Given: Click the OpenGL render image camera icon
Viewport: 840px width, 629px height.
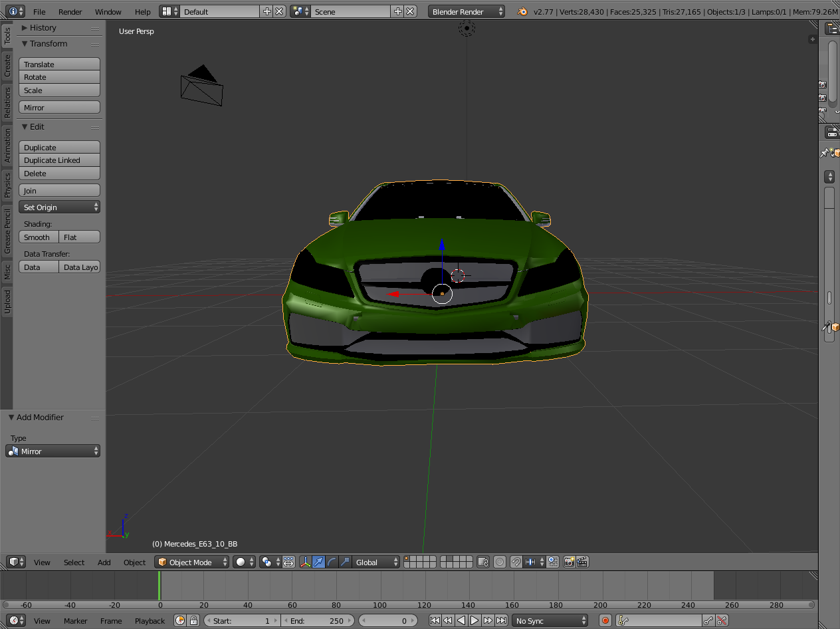Looking at the screenshot, I should (x=569, y=562).
